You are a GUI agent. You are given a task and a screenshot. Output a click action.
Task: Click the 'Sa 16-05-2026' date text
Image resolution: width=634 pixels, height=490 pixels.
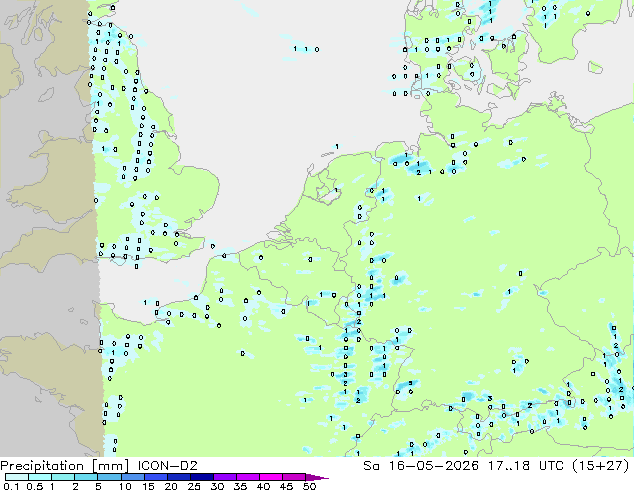click(x=421, y=466)
